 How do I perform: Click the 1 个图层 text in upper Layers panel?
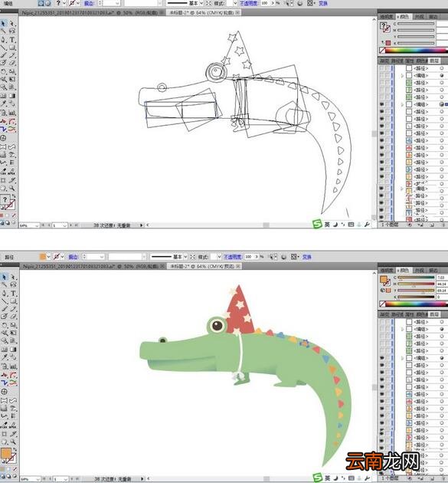[x=389, y=225]
